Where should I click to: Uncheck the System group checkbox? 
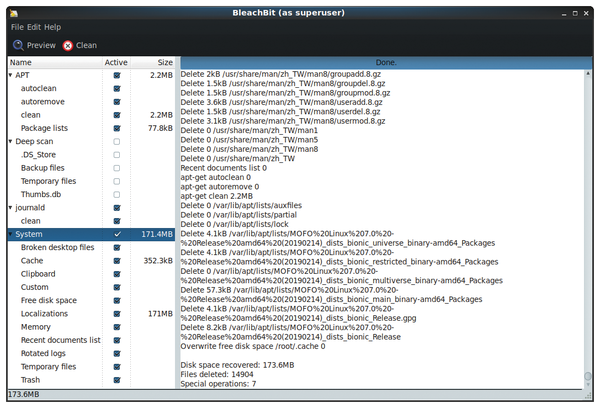click(x=117, y=234)
